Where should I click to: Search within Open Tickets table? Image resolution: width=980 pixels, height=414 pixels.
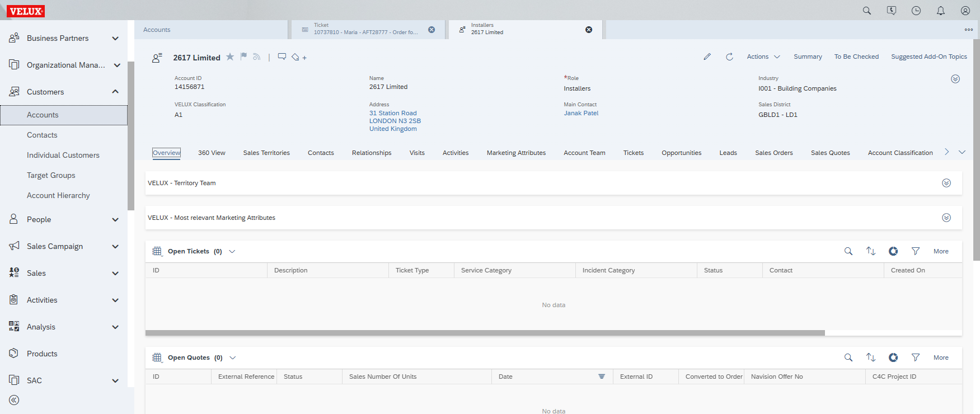click(x=848, y=251)
